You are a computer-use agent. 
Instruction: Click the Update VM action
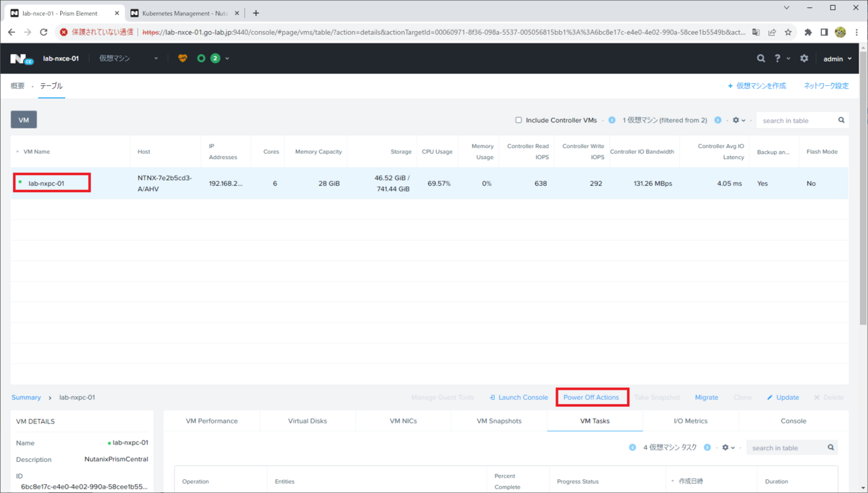783,398
